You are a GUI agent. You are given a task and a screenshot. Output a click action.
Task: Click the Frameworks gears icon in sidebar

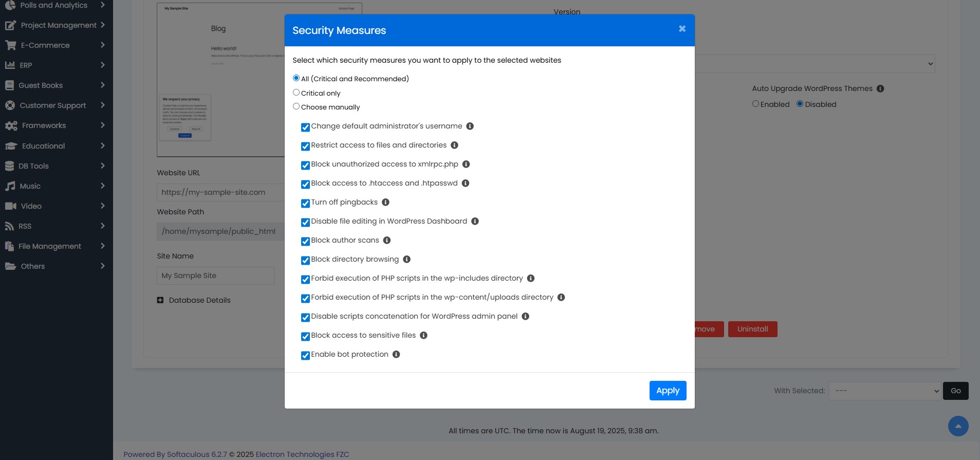coord(11,125)
